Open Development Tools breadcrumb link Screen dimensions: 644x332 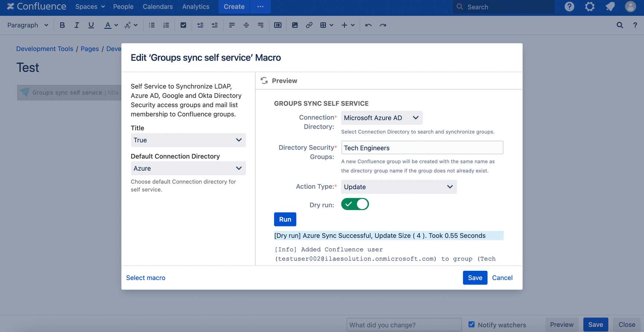pos(45,49)
